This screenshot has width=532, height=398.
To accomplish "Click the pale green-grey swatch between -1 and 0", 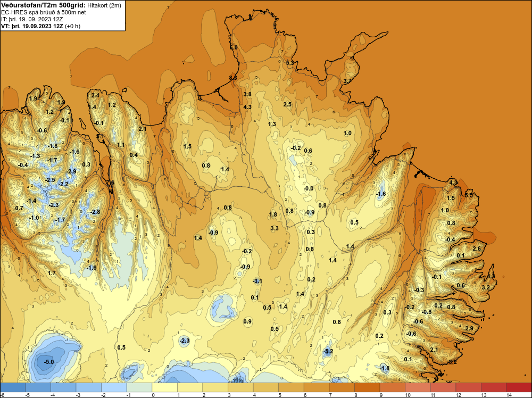I will (x=139, y=387).
